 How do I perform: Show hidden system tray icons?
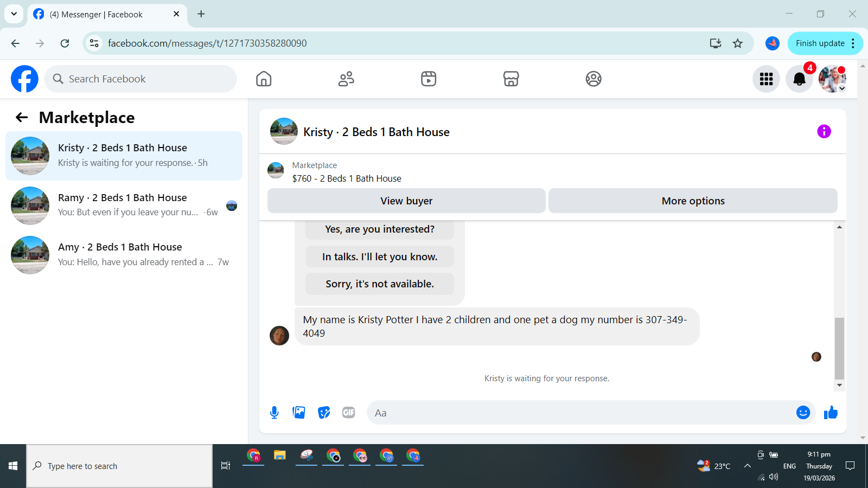747,466
